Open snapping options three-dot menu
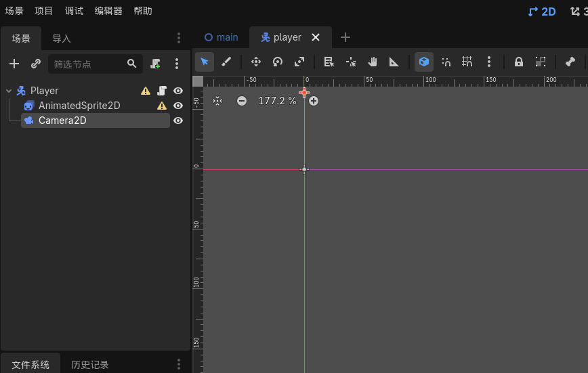Screen dimensions: 588x373 pyautogui.click(x=489, y=62)
